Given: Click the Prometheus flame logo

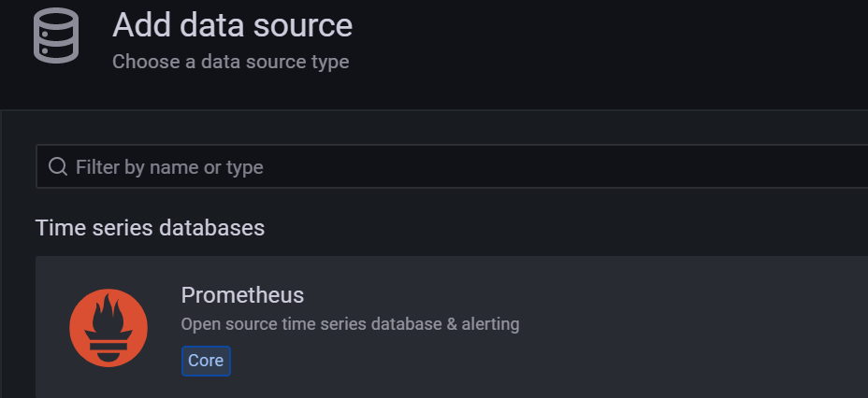Looking at the screenshot, I should tap(108, 327).
